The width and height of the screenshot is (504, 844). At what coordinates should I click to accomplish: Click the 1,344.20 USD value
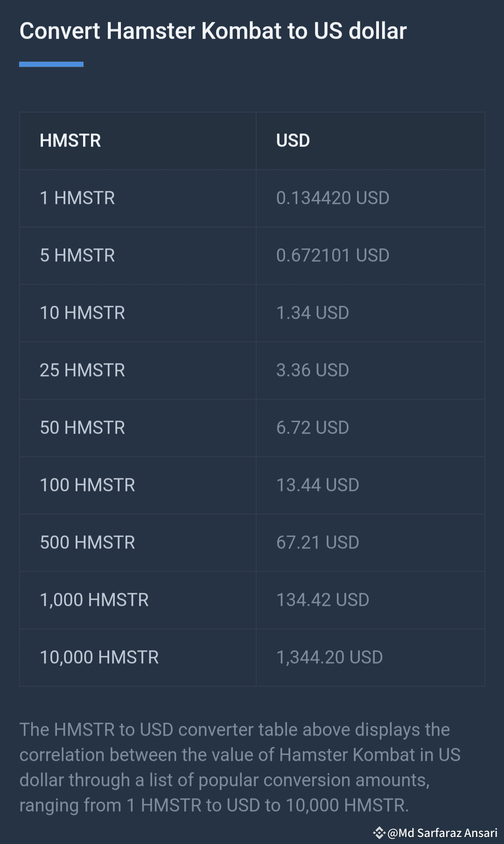[x=329, y=657]
